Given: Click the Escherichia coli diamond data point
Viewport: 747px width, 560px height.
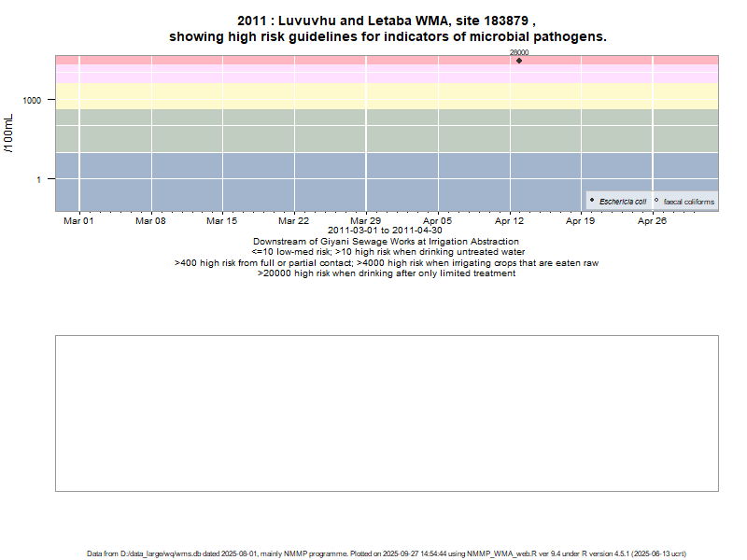Looking at the screenshot, I should tap(519, 61).
